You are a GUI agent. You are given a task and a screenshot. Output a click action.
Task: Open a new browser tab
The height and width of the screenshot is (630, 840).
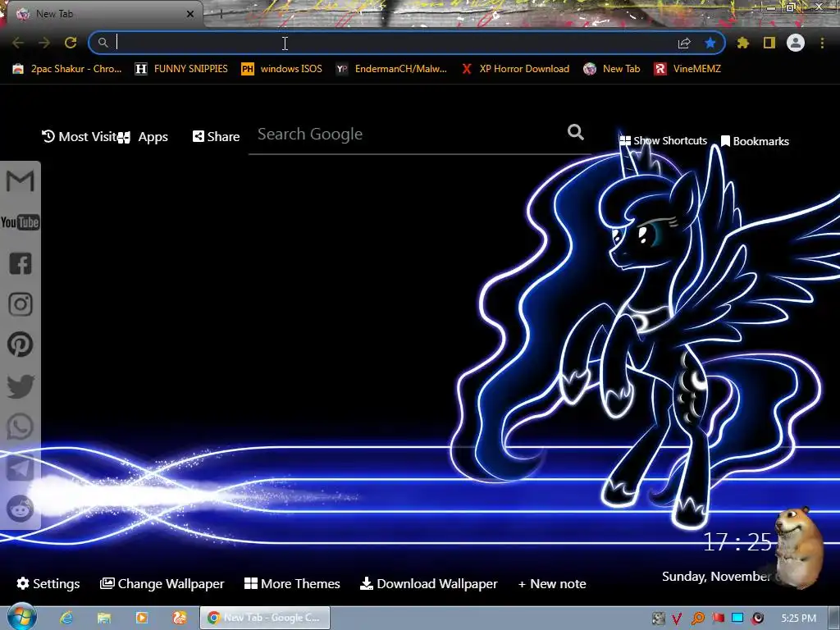pos(221,15)
